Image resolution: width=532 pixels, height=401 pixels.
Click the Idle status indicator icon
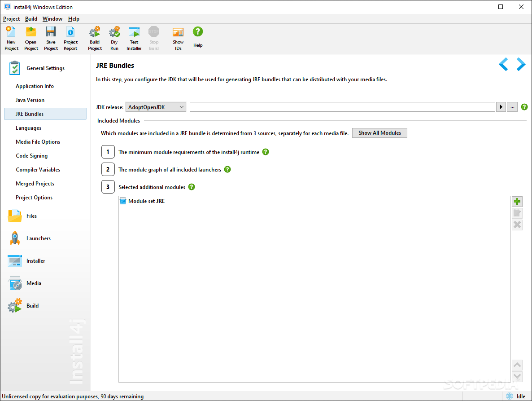509,396
